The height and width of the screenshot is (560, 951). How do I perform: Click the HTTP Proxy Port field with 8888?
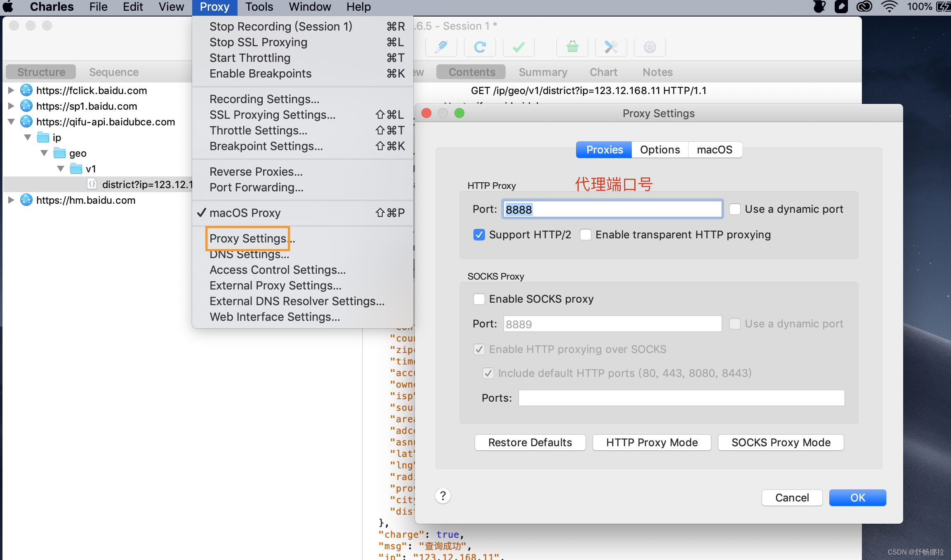pos(612,209)
